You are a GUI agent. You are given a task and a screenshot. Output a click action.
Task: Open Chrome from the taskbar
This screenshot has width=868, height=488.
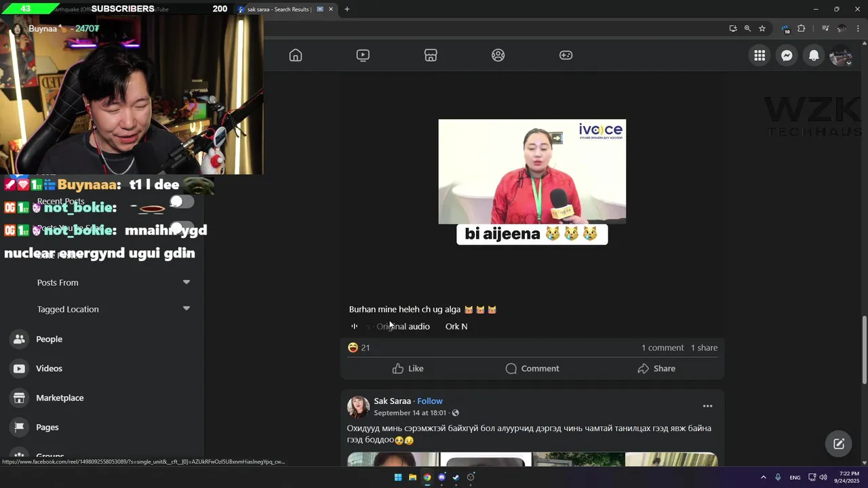(427, 477)
